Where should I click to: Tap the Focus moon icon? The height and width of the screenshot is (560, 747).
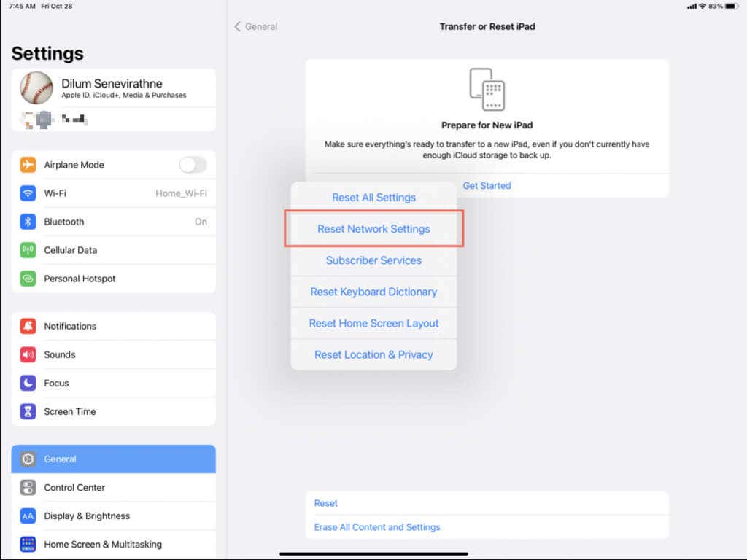point(28,383)
